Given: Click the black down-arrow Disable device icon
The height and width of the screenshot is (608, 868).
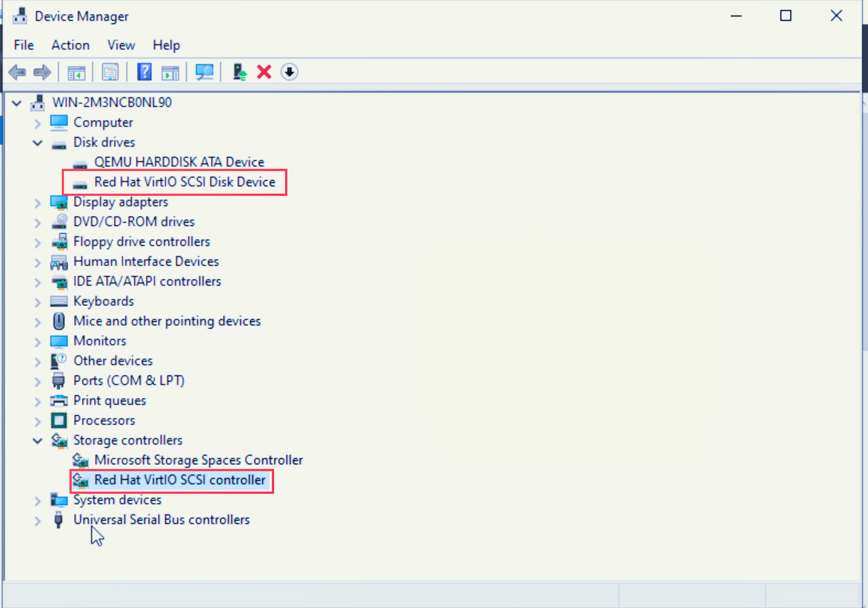Looking at the screenshot, I should 289,72.
